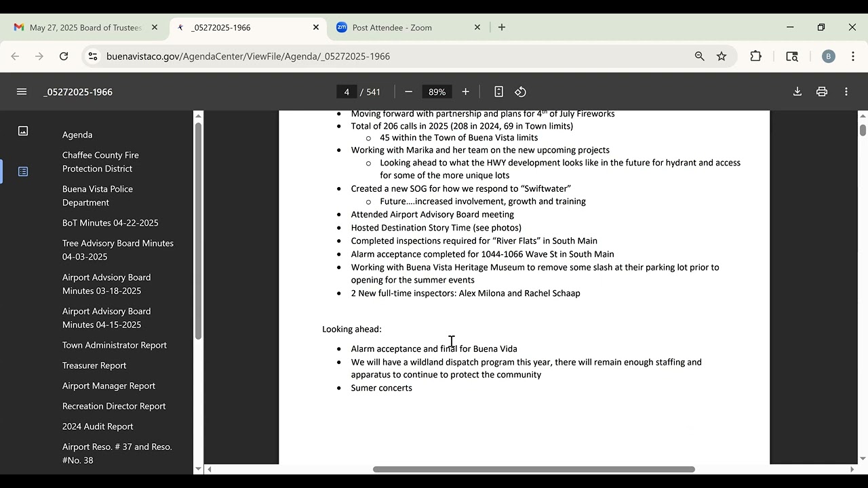This screenshot has height=488, width=868.
Task: Print the PDF document
Action: click(822, 91)
